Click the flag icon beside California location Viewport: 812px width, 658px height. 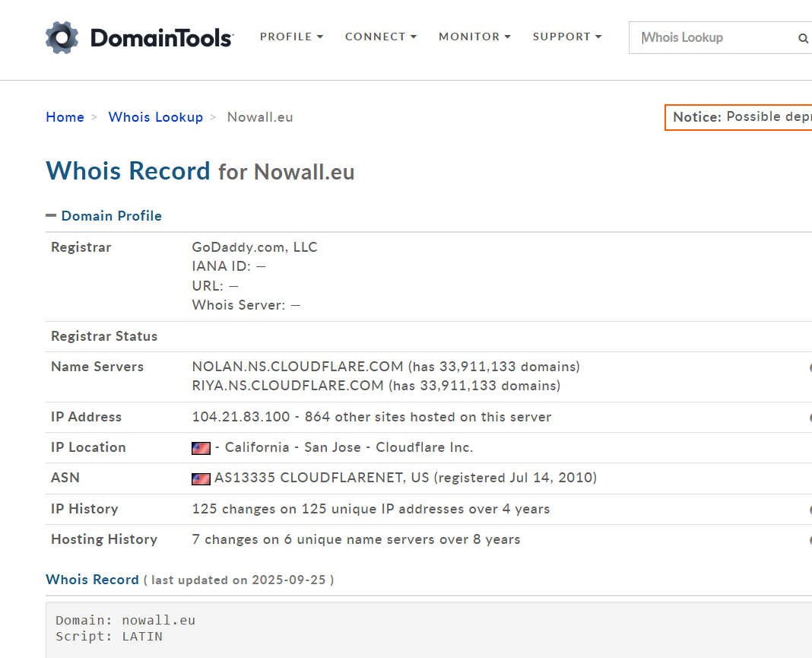click(201, 448)
